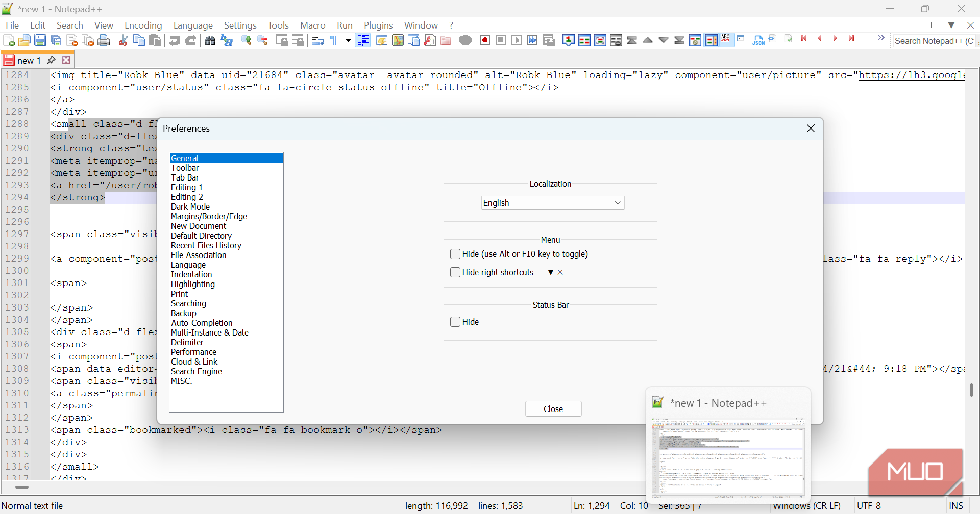Click the UTF-8 encoding in status bar
980x514 pixels.
coord(869,506)
